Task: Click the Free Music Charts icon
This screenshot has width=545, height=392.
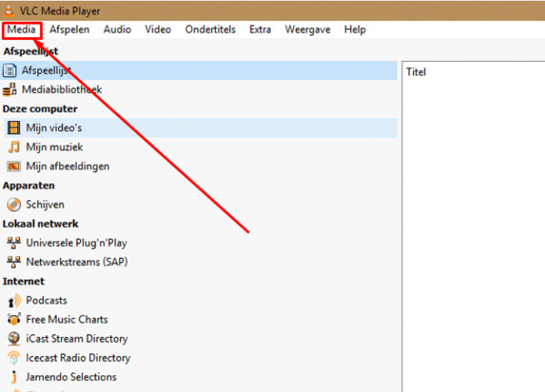Action: [13, 319]
